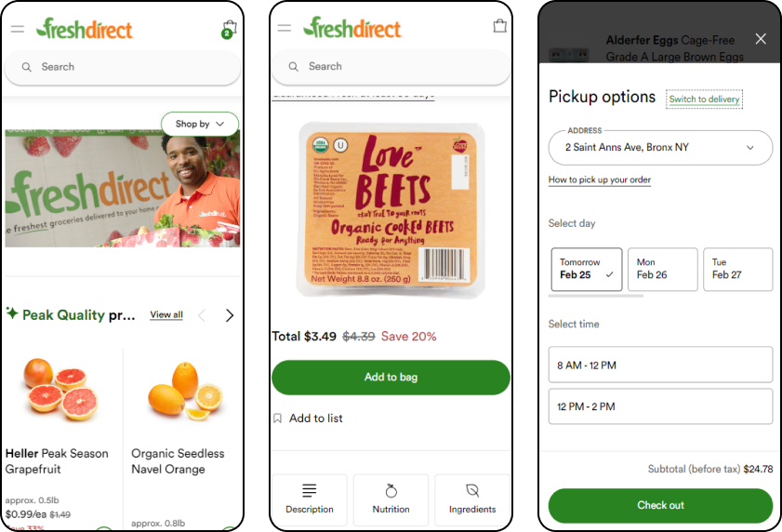Click the day selector horizontal scroll indicator
This screenshot has width=782, height=532.
595,296
